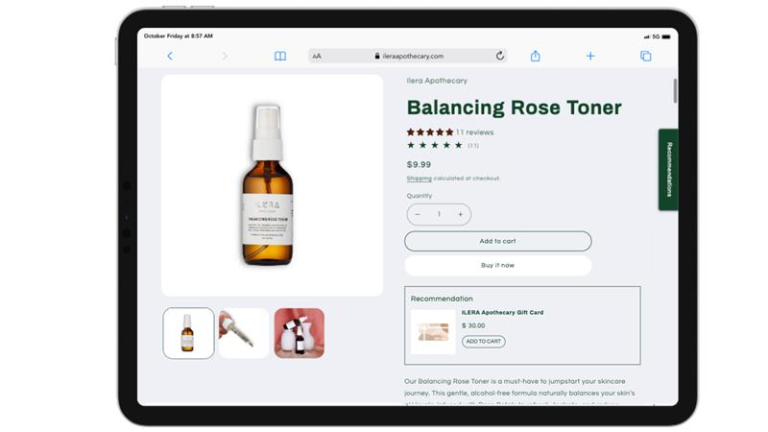Select the dropper hand thumbnail
The width and height of the screenshot is (768, 432).
(x=244, y=333)
